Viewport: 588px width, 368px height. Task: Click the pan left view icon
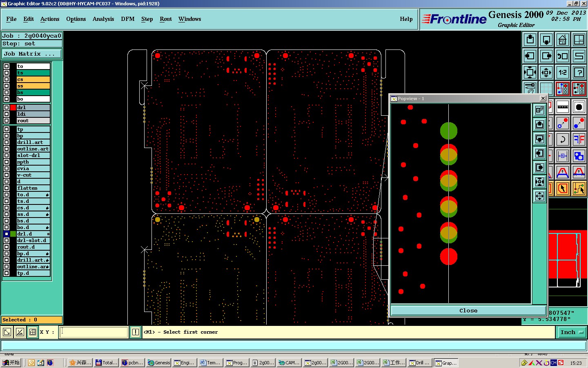[530, 56]
